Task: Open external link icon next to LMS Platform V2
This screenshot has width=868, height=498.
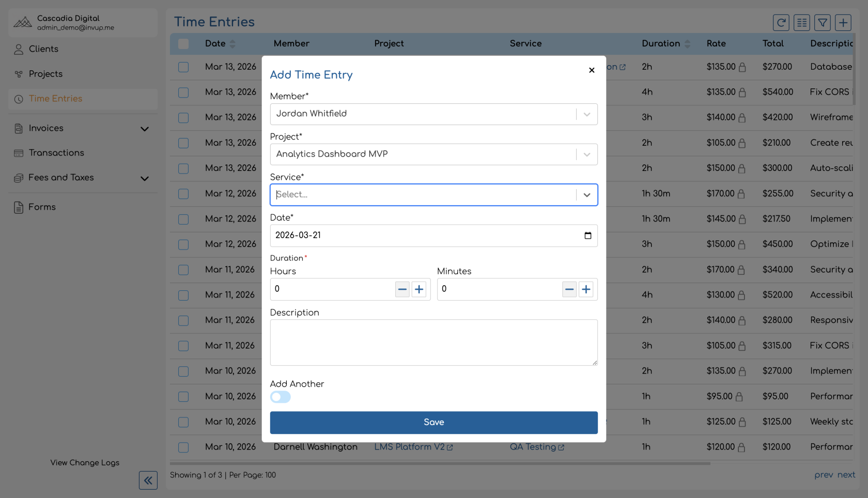Action: tap(450, 447)
